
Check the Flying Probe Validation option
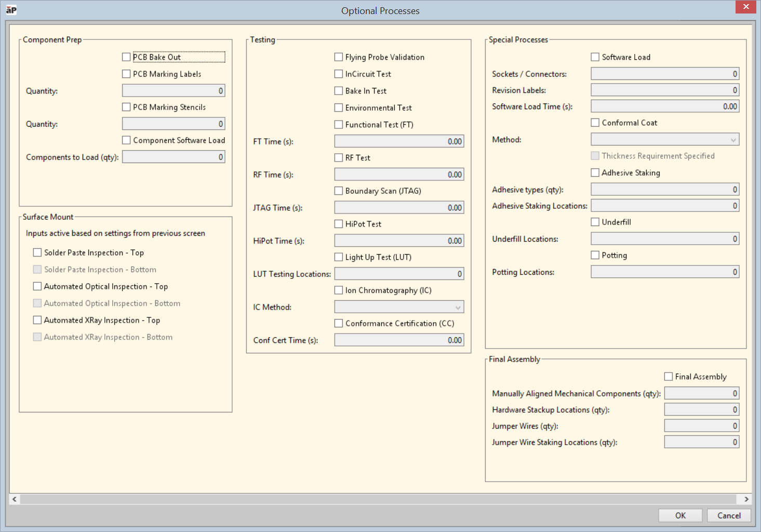pos(339,57)
